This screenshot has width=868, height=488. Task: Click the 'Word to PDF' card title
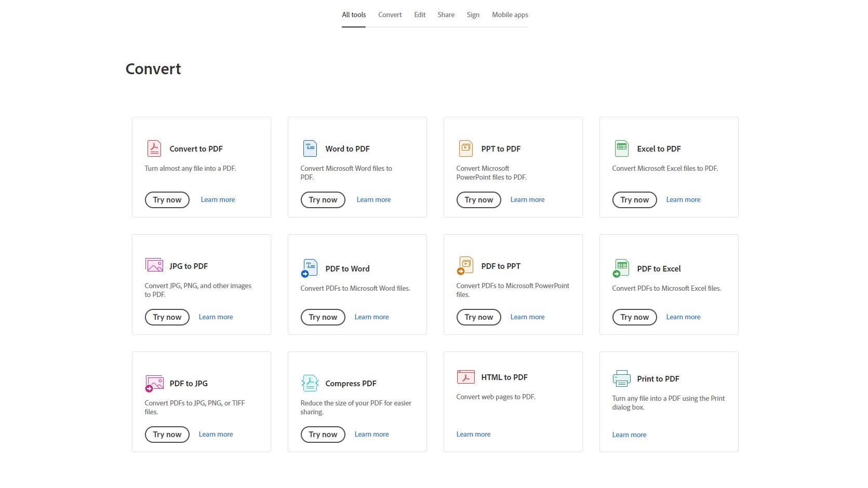(x=348, y=148)
